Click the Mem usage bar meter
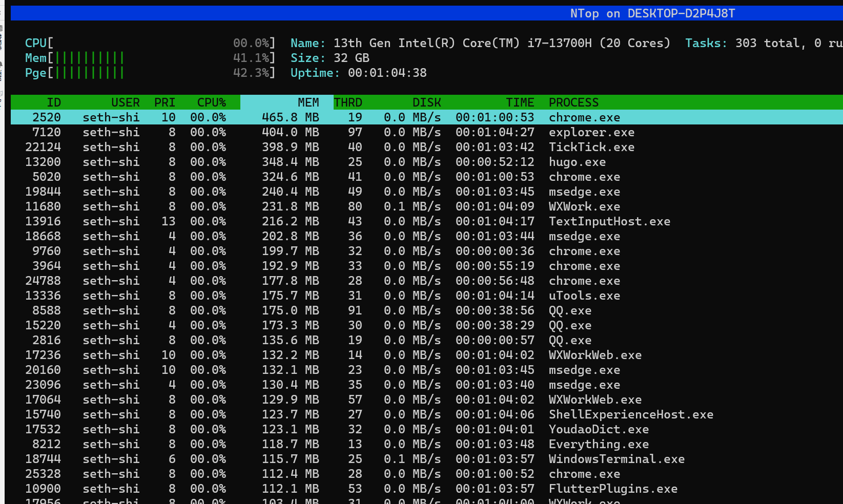This screenshot has width=843, height=504. tap(150, 58)
